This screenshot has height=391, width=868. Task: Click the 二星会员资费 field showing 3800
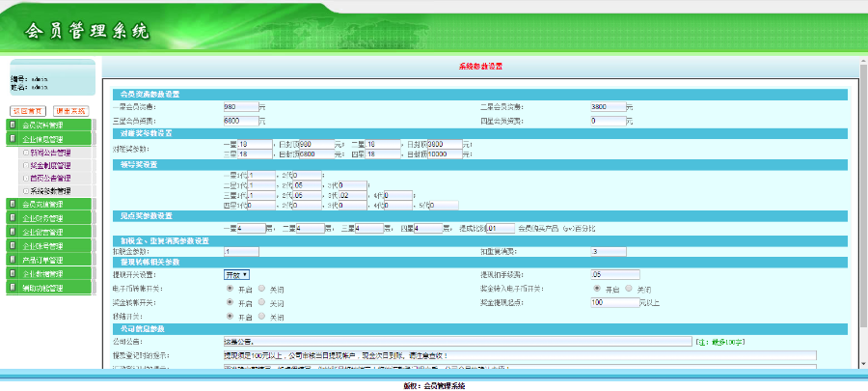[x=609, y=107]
